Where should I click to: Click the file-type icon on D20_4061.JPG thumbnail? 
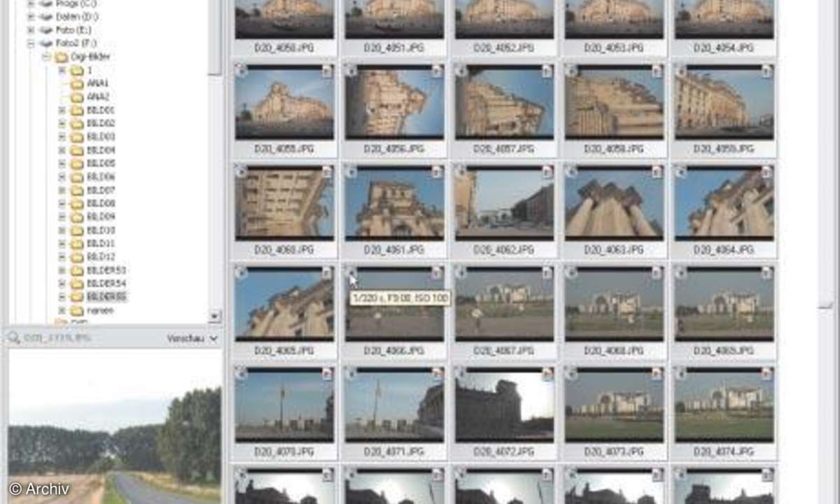point(437,172)
